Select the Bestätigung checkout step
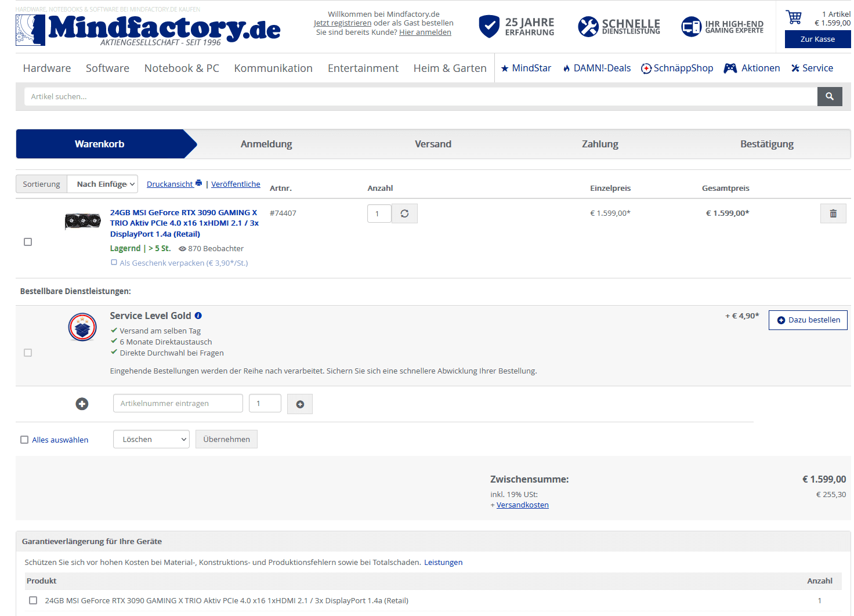The image size is (854, 616). 767,144
